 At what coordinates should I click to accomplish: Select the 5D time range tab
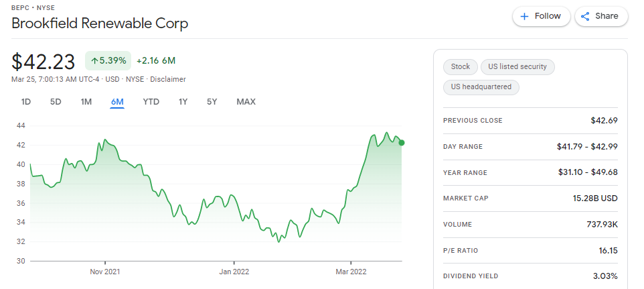56,101
